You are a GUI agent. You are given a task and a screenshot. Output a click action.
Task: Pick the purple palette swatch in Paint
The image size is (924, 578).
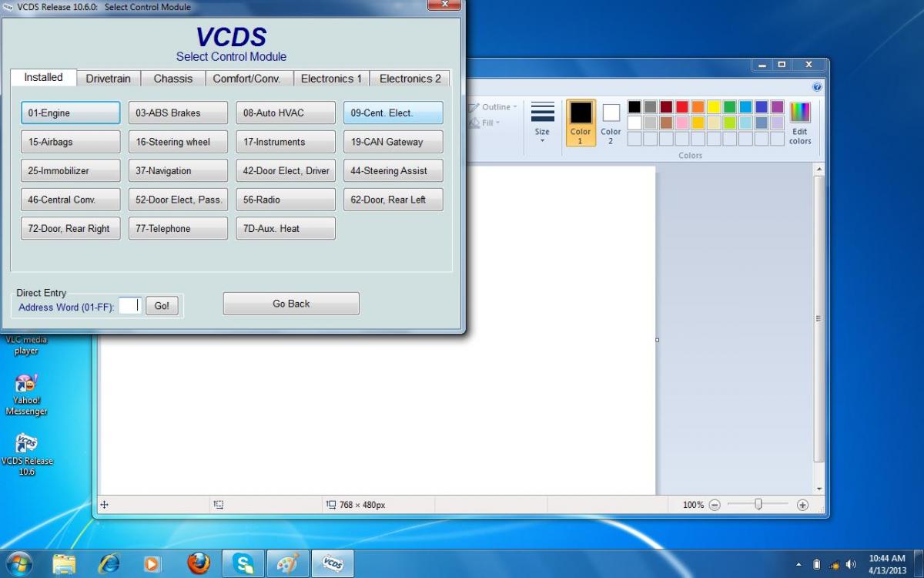[777, 107]
